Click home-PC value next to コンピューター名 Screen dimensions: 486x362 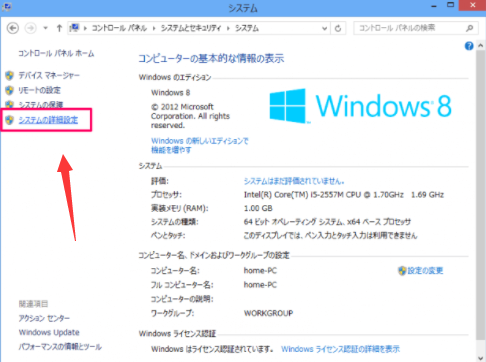coord(260,271)
